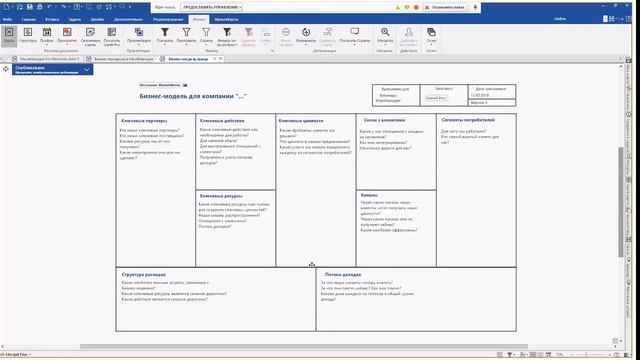Click the Пропускать filter funnel icon

click(186, 32)
